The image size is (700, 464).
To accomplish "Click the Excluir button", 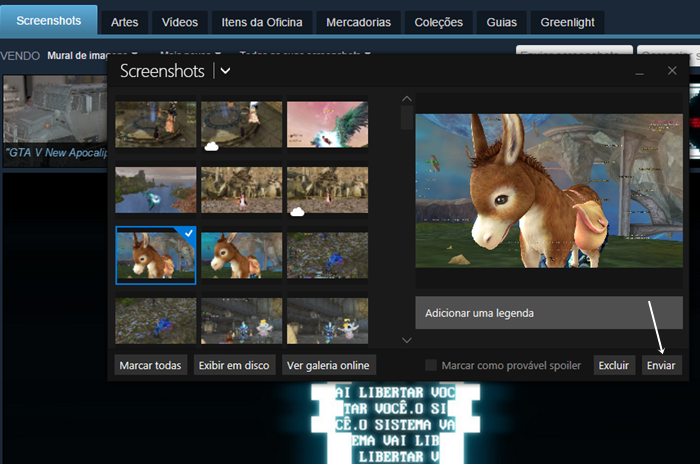I will point(614,365).
